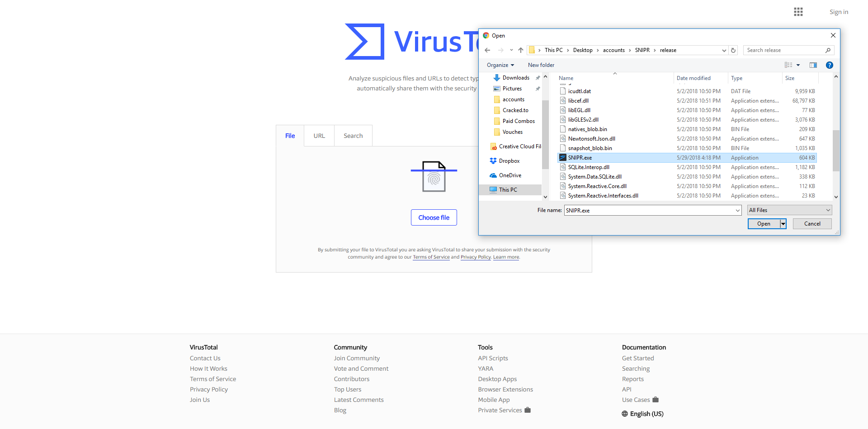The width and height of the screenshot is (868, 429).
Task: Open the Privacy Policy link in notice
Action: pyautogui.click(x=476, y=257)
